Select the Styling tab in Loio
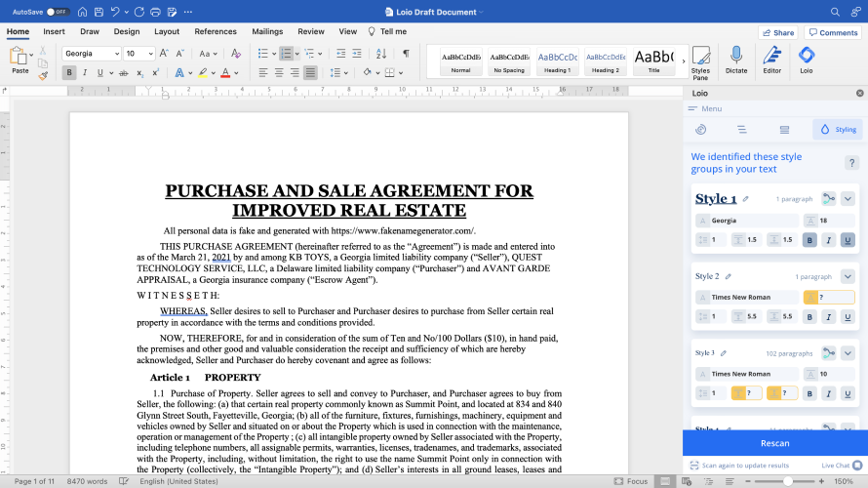Screen dimensions: 868x488 (x=837, y=129)
